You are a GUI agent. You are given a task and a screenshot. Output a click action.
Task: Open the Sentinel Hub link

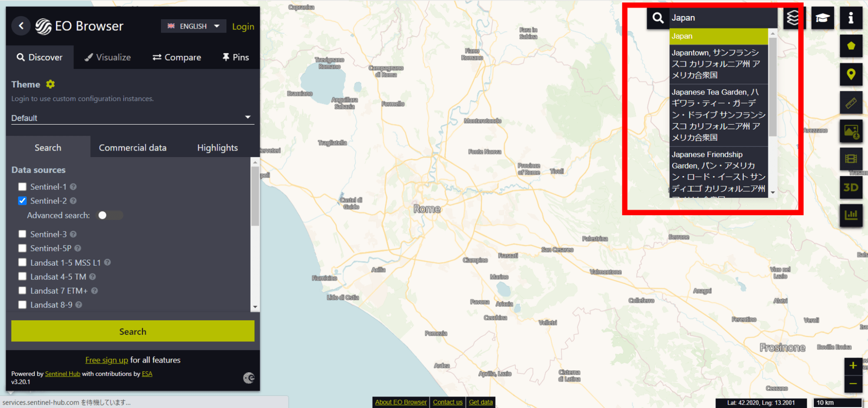[63, 374]
